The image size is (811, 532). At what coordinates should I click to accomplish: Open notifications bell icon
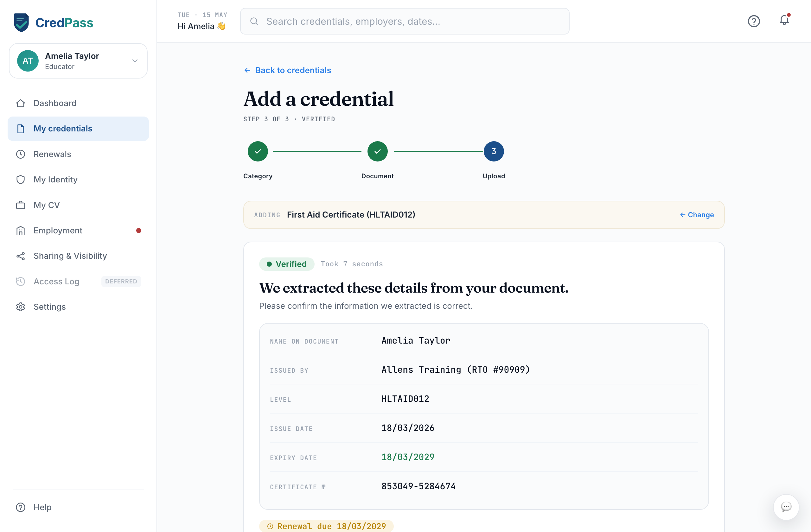pyautogui.click(x=784, y=21)
